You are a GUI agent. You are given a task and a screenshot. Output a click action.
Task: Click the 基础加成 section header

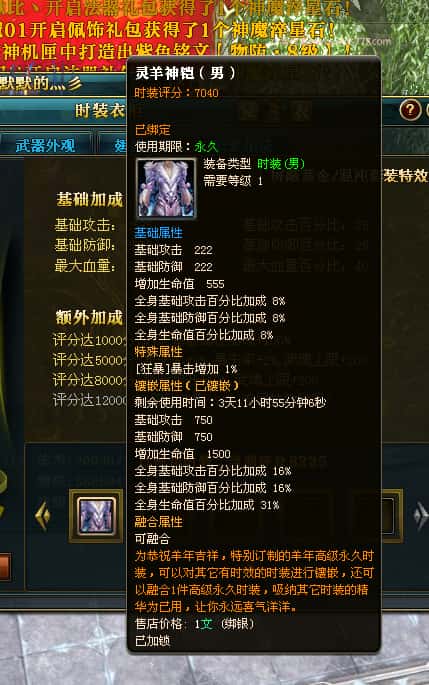coord(90,199)
